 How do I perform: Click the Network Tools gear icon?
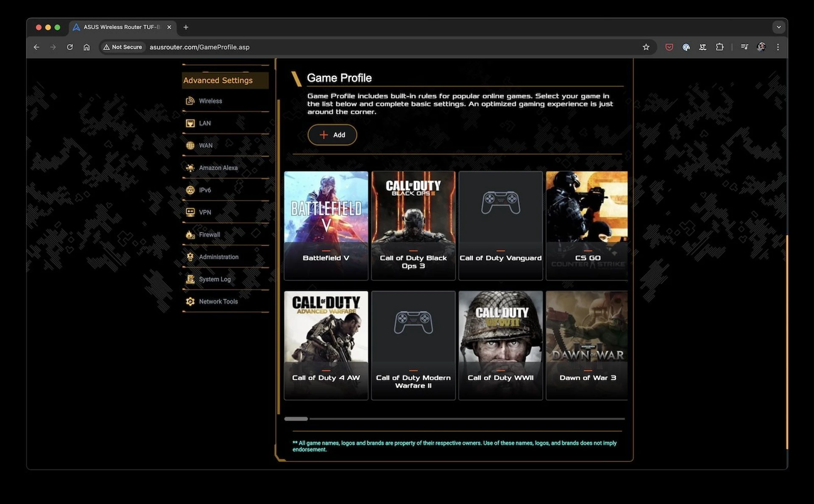pyautogui.click(x=190, y=301)
